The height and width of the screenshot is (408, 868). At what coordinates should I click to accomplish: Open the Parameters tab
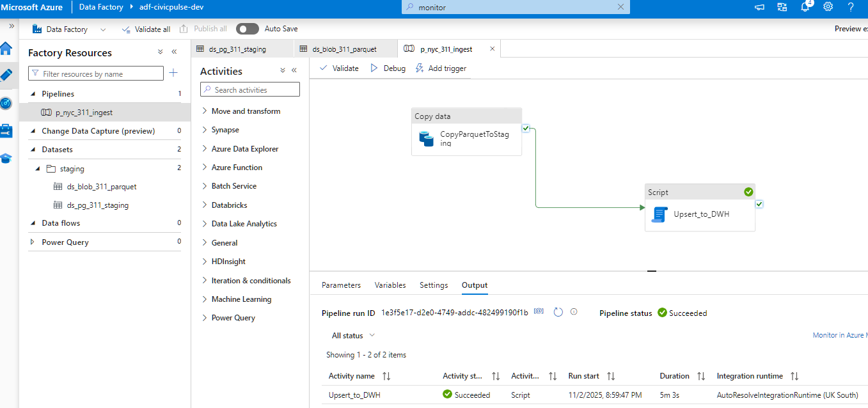coord(341,285)
